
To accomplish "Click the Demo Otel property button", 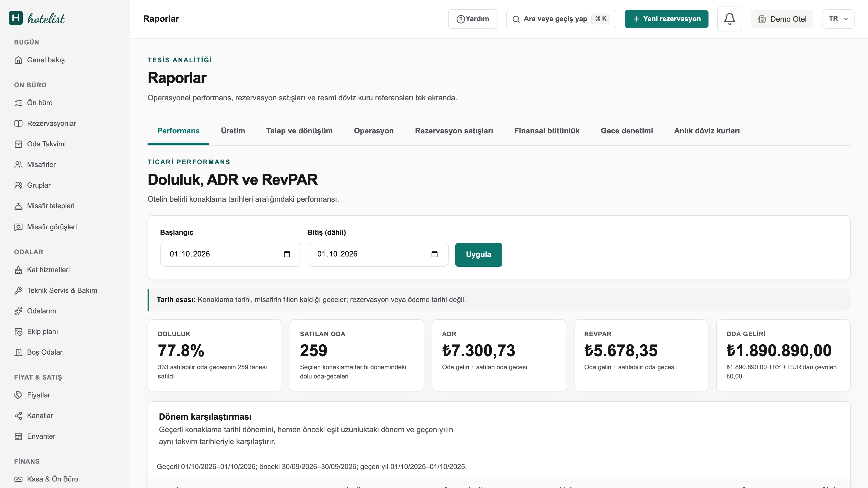I will pyautogui.click(x=782, y=19).
